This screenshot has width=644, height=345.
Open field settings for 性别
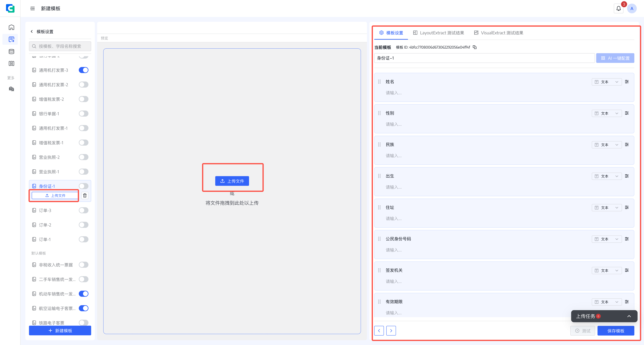click(x=627, y=113)
